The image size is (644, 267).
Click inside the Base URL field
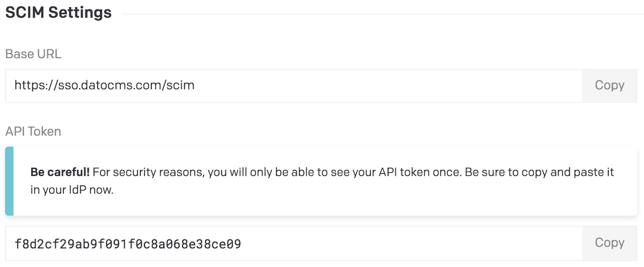(x=294, y=86)
